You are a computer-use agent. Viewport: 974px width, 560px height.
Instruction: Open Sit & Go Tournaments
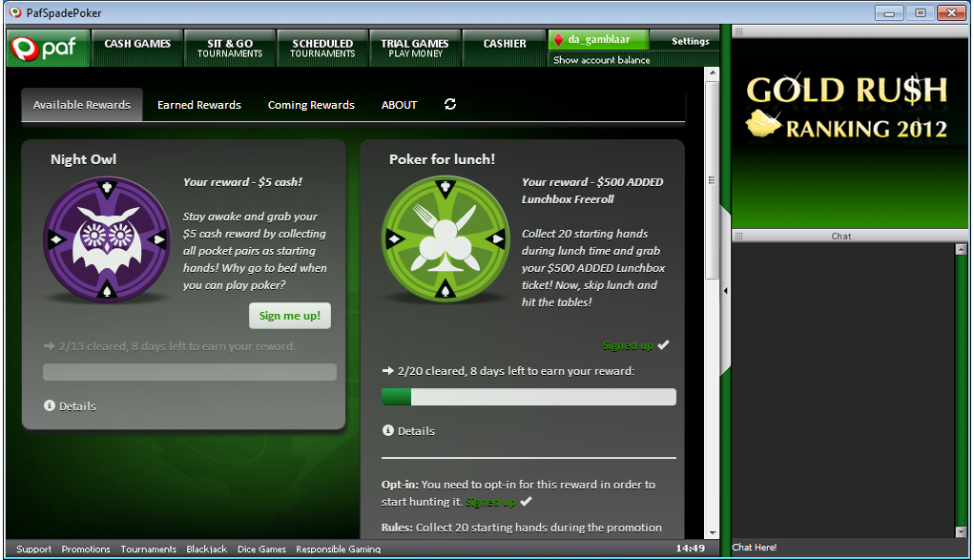230,48
